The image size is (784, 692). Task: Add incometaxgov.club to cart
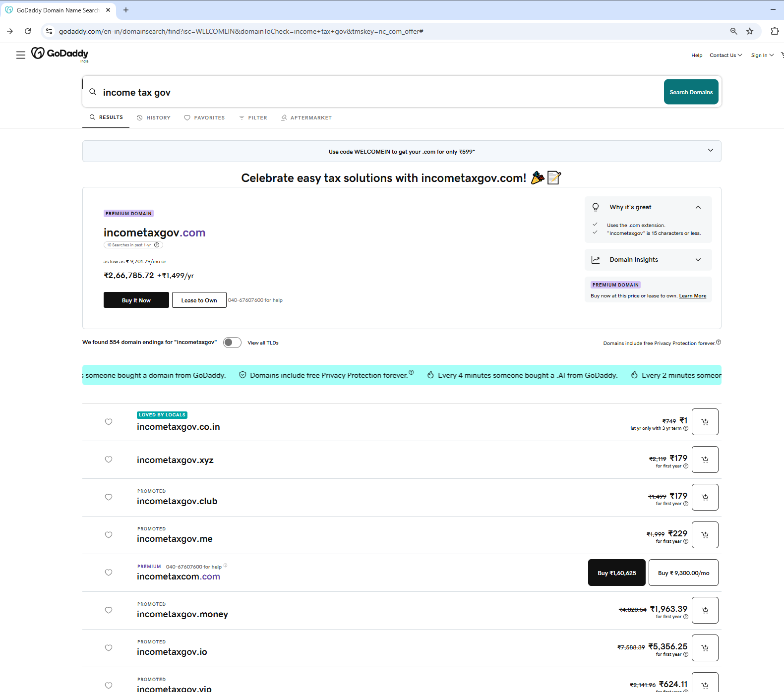705,497
